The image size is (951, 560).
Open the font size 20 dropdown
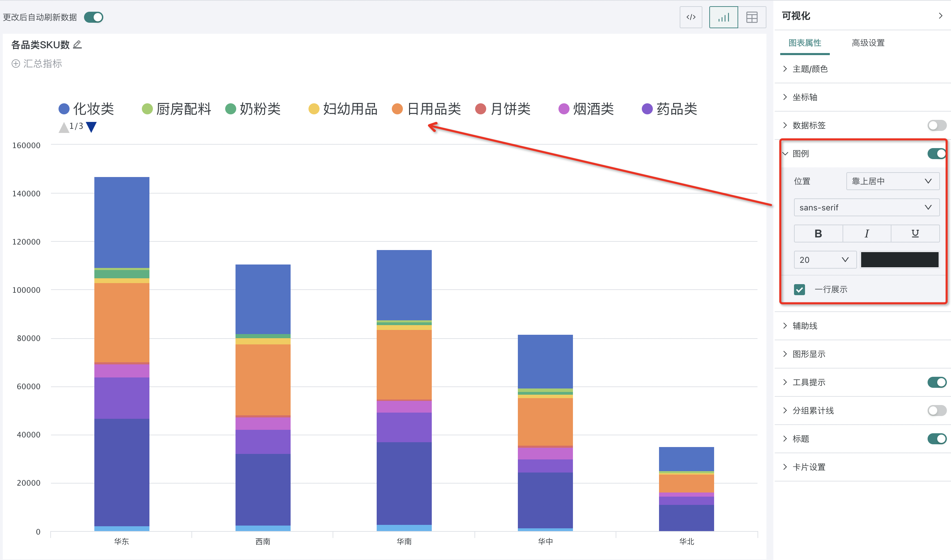(825, 260)
